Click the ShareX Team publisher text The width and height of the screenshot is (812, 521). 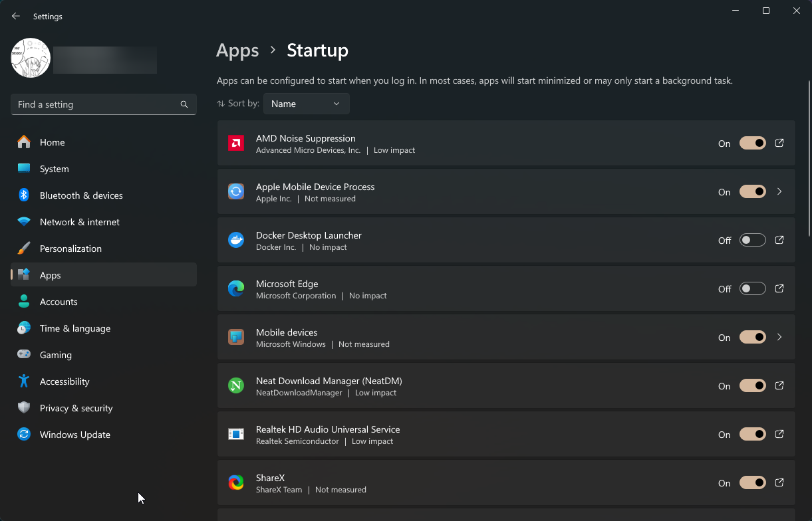pyautogui.click(x=279, y=490)
